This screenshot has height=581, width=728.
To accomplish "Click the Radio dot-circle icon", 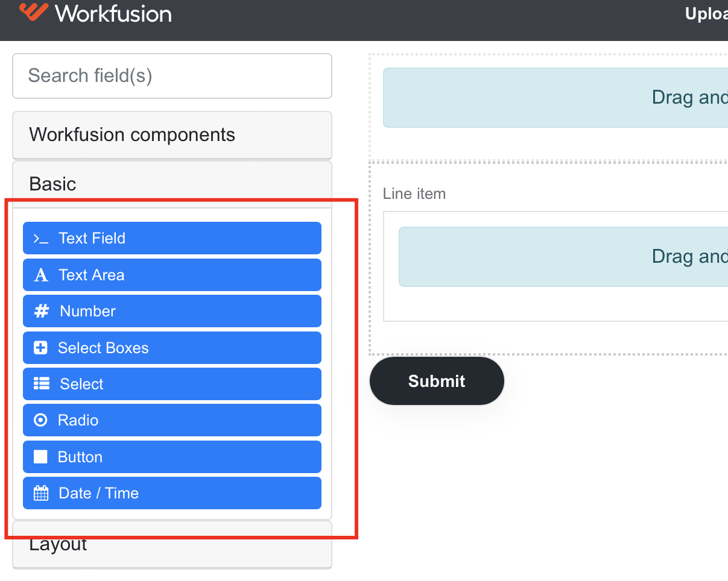I will (40, 420).
